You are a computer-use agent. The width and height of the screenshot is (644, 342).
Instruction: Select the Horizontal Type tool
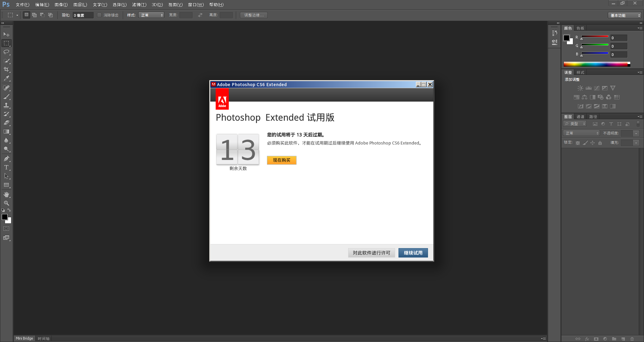(6, 167)
